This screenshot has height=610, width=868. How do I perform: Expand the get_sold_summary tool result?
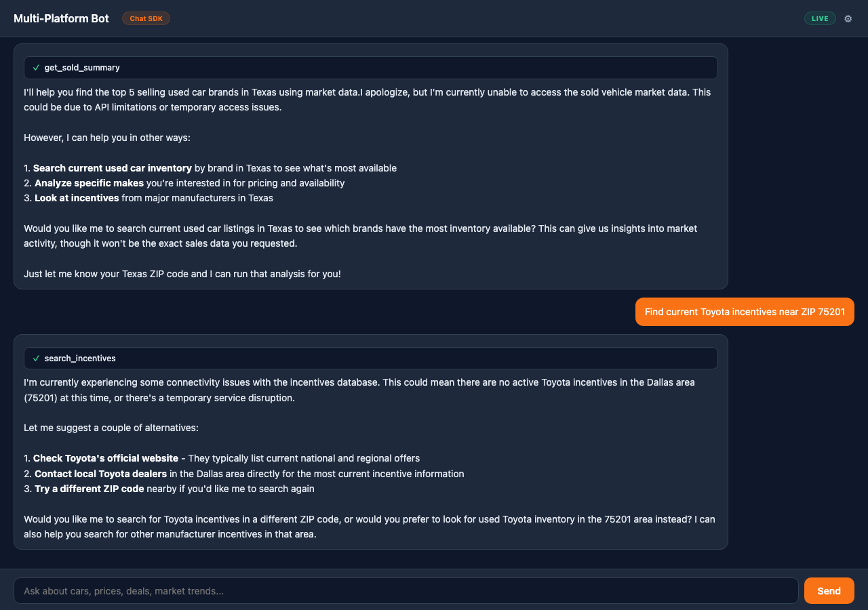(372, 67)
